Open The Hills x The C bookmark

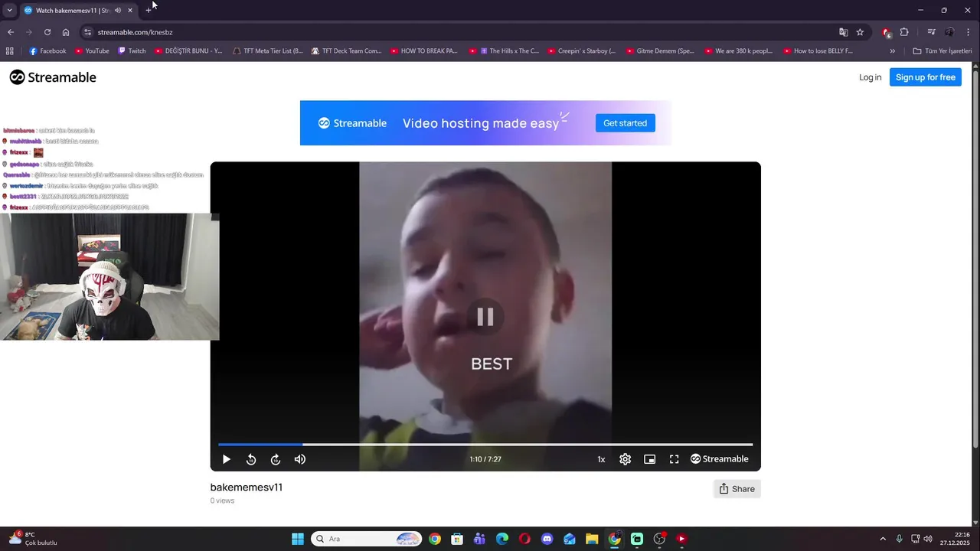pyautogui.click(x=510, y=51)
